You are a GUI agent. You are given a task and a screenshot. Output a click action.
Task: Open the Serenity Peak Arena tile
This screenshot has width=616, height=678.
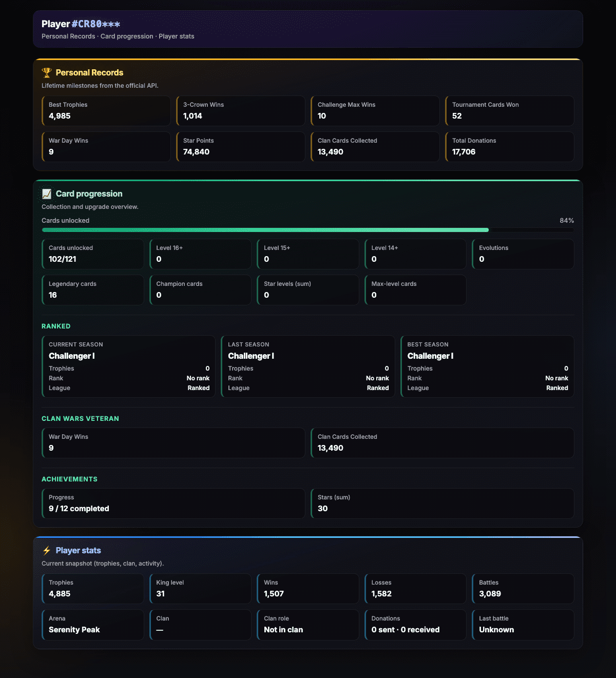coord(93,625)
